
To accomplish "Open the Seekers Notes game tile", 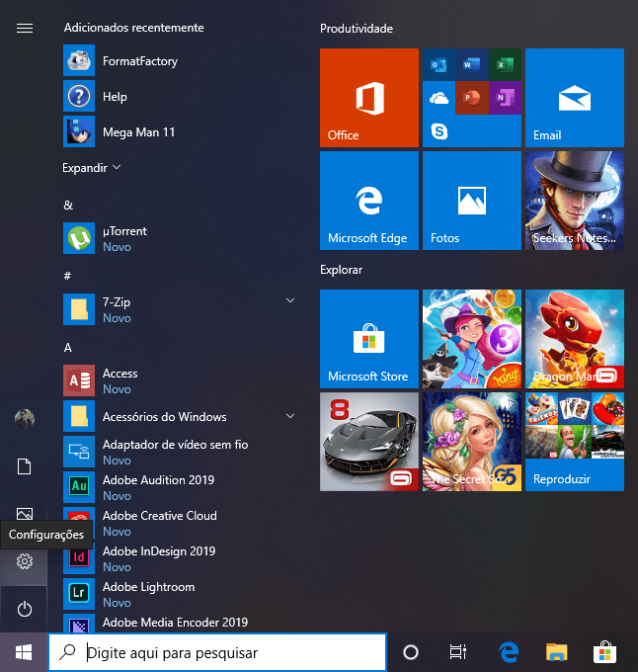I will [574, 200].
